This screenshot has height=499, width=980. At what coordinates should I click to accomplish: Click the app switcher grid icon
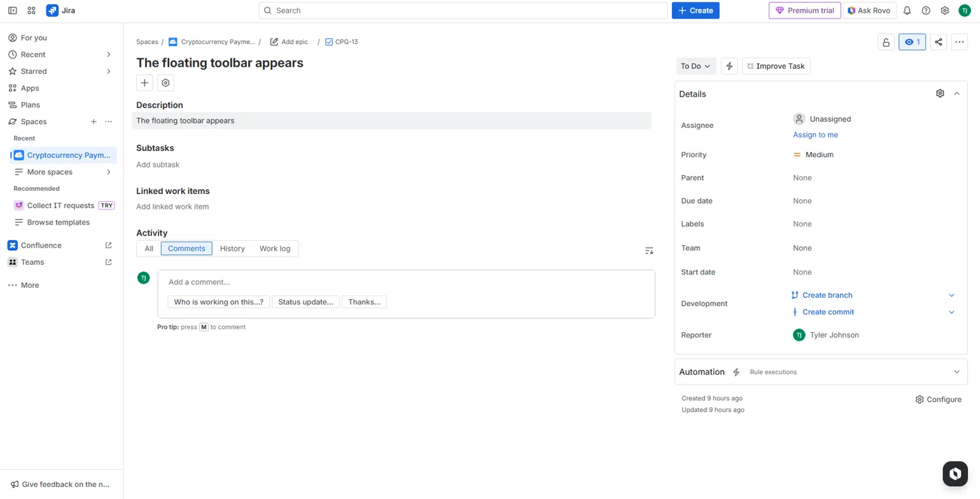click(32, 10)
